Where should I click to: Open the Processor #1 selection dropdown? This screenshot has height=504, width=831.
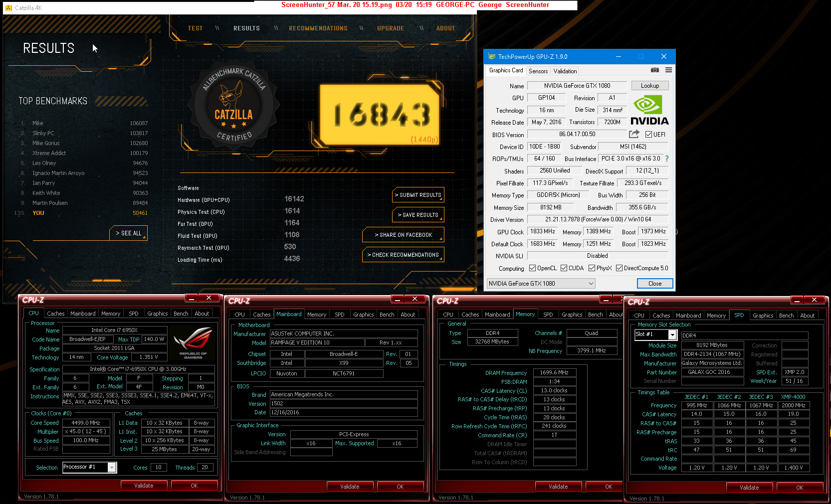89,467
